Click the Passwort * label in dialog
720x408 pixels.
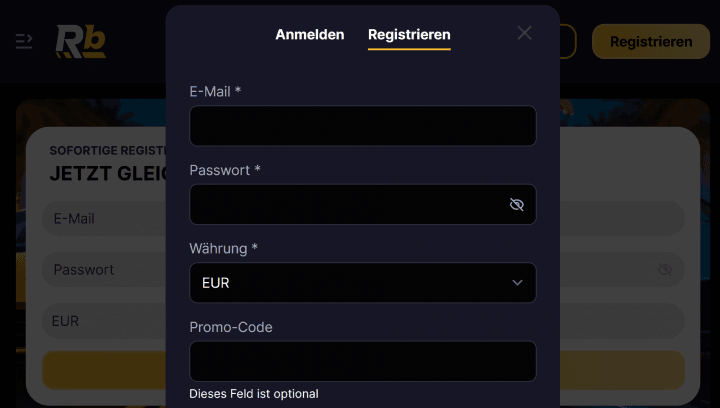tap(225, 170)
